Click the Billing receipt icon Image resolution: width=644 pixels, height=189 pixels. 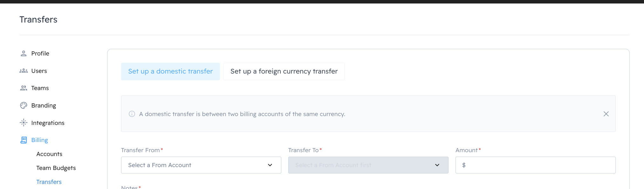24,140
